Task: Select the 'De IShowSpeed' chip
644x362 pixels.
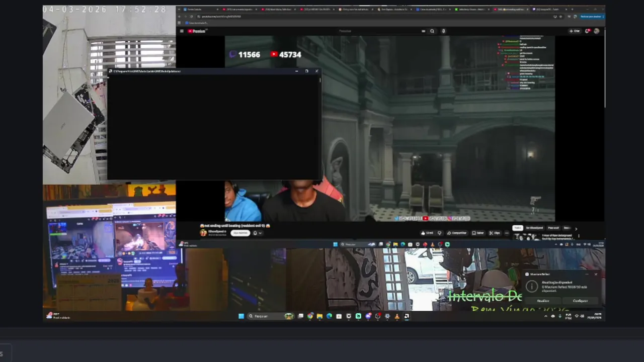Action: 534,228
